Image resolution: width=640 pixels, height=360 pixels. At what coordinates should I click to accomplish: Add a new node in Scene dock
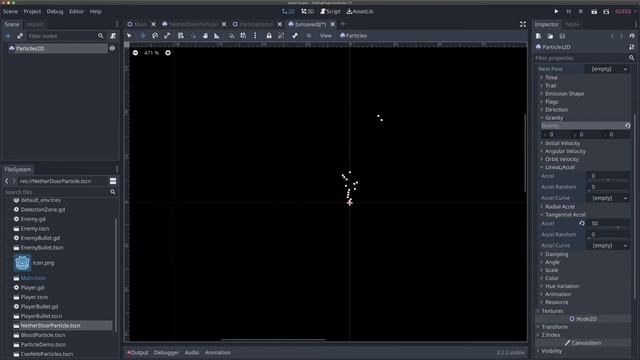pos(8,36)
